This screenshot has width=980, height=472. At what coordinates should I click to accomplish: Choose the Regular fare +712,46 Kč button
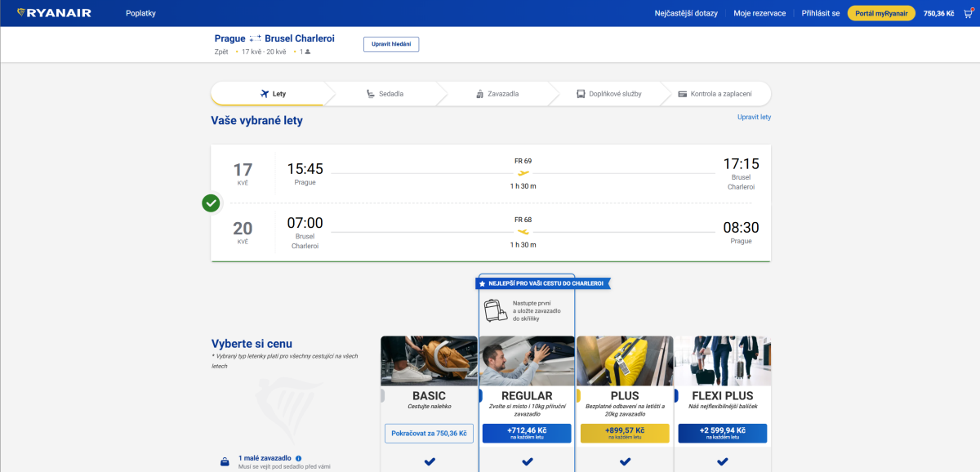527,433
